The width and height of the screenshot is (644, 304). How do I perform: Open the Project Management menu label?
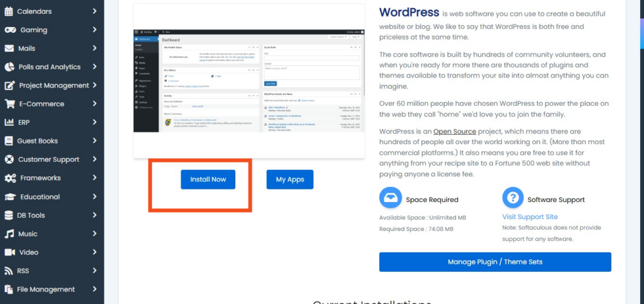tap(54, 86)
